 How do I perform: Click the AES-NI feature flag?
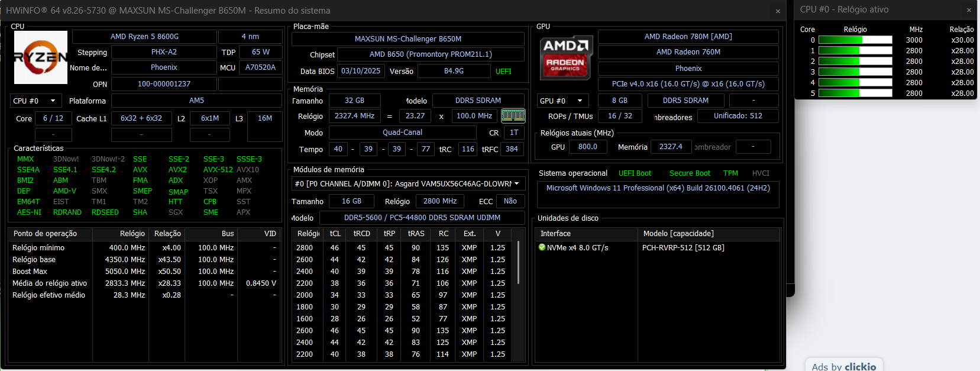click(30, 212)
